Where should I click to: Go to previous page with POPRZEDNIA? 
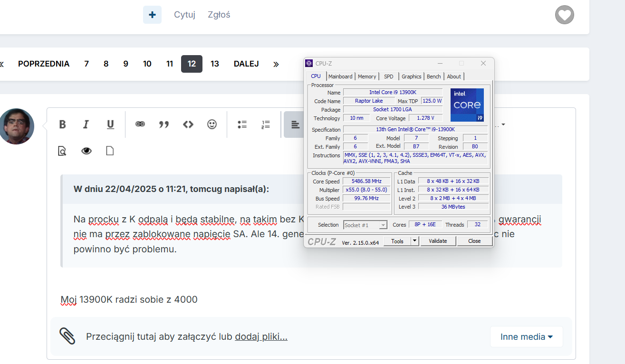pos(44,64)
